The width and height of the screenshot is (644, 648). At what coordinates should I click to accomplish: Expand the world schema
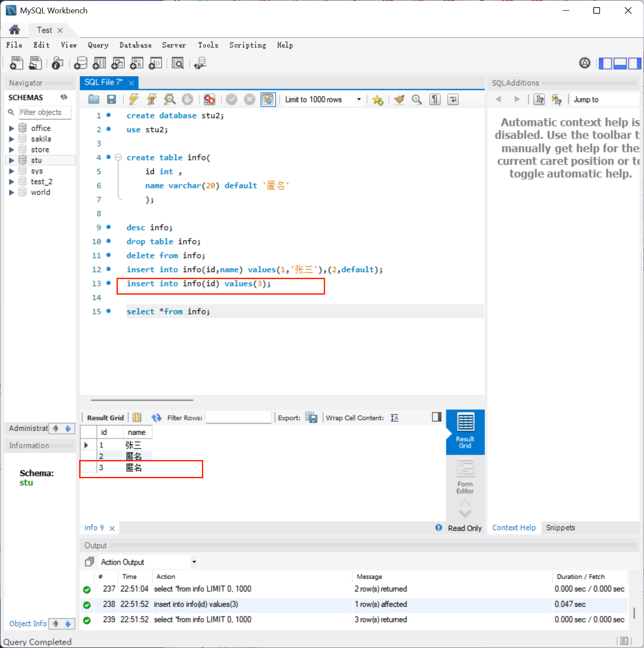(12, 192)
